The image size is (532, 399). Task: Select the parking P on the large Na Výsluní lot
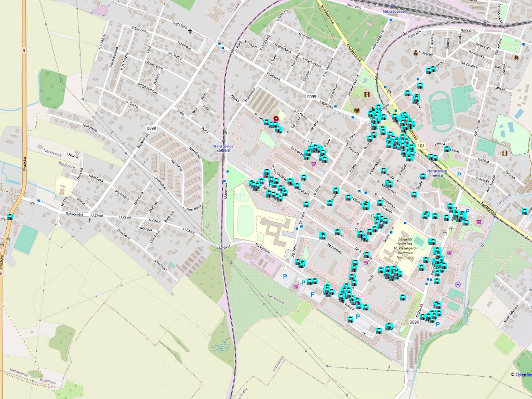click(285, 277)
